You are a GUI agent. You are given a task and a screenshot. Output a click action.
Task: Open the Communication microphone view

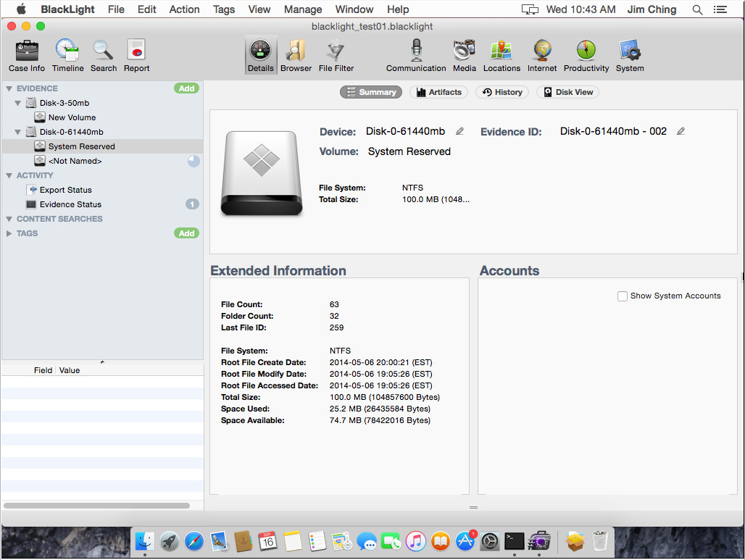(416, 56)
